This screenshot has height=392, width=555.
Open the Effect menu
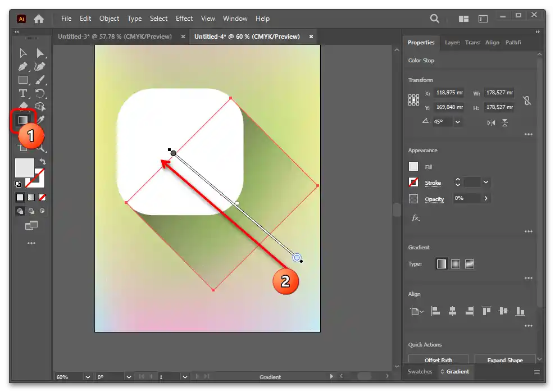click(x=184, y=19)
